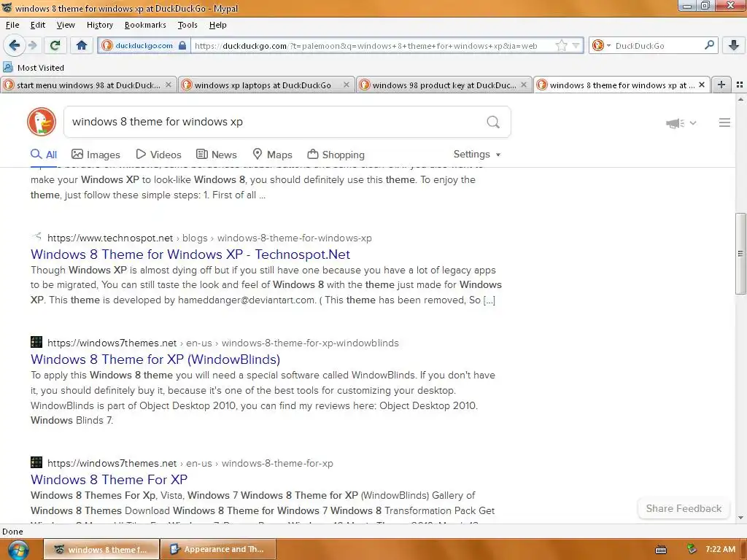747x560 pixels.
Task: Open the tab groups grid icon
Action: point(740,85)
